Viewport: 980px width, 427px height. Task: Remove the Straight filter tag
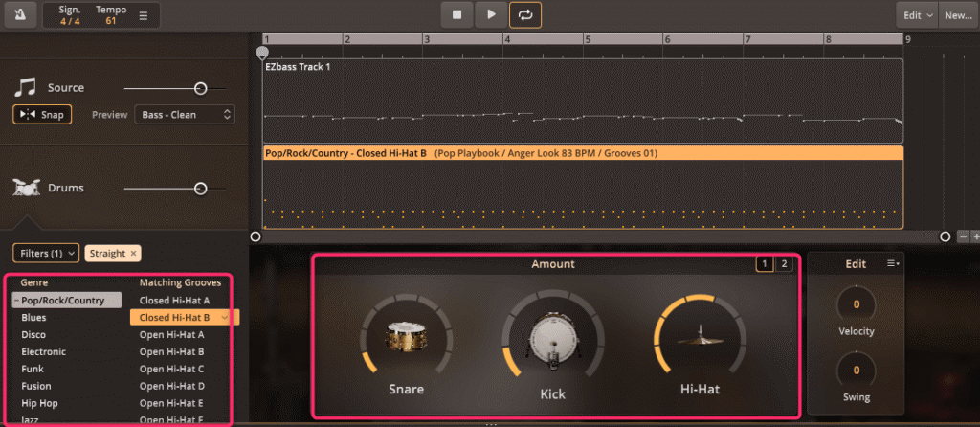134,254
